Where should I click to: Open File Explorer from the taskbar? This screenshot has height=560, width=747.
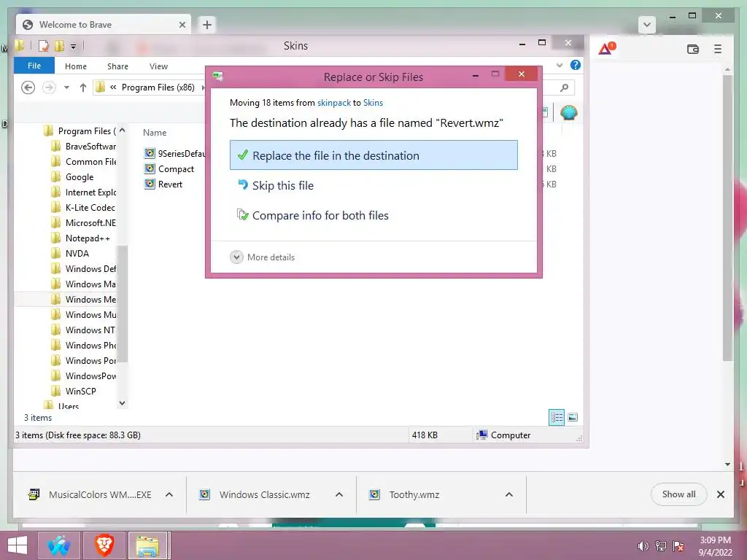click(x=147, y=545)
